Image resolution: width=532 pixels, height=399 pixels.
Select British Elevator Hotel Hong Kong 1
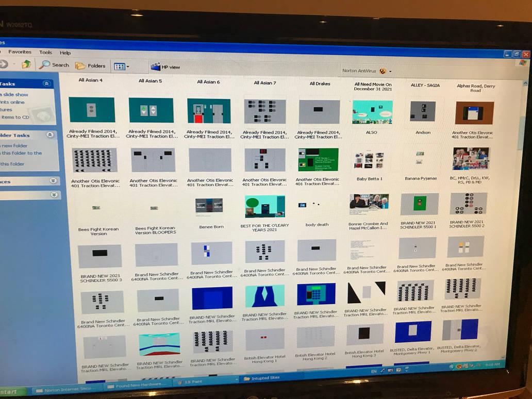[264, 339]
